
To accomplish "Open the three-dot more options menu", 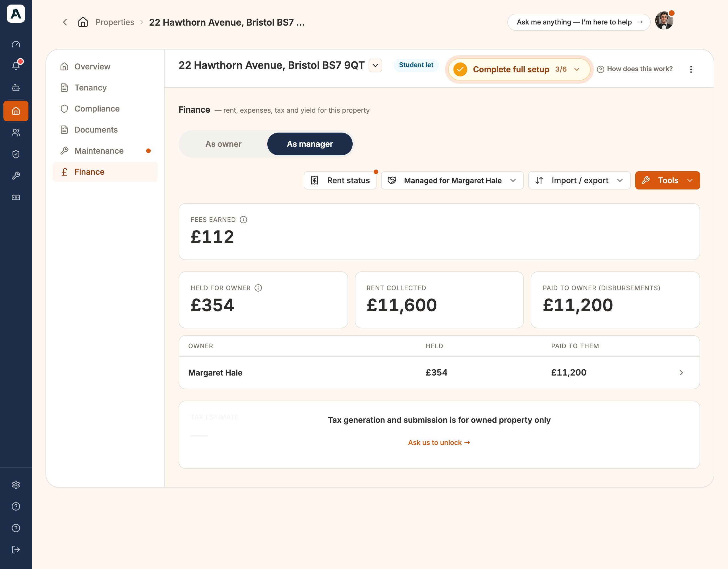I will [x=691, y=69].
